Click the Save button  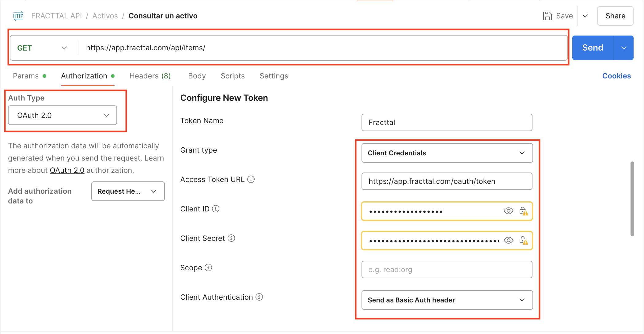point(558,16)
